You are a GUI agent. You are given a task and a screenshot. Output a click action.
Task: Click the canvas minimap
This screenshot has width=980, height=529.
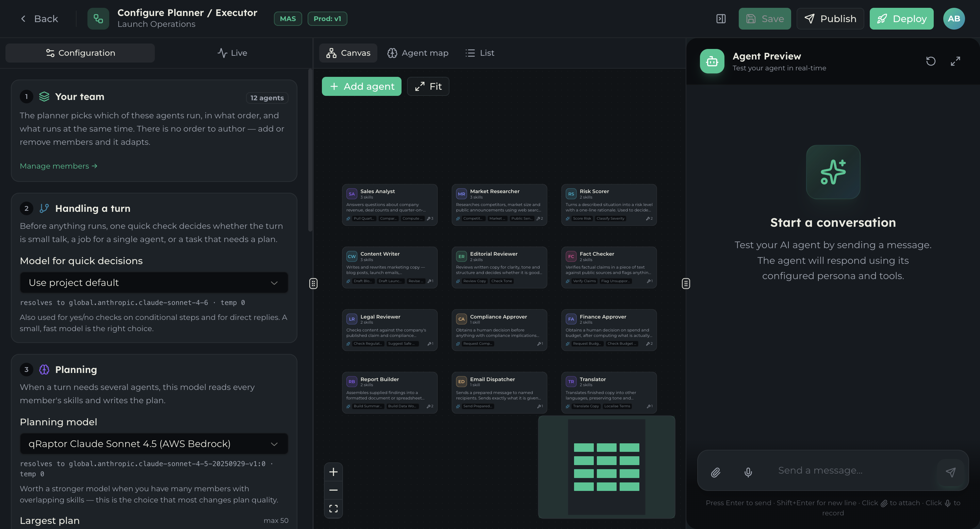(x=606, y=467)
